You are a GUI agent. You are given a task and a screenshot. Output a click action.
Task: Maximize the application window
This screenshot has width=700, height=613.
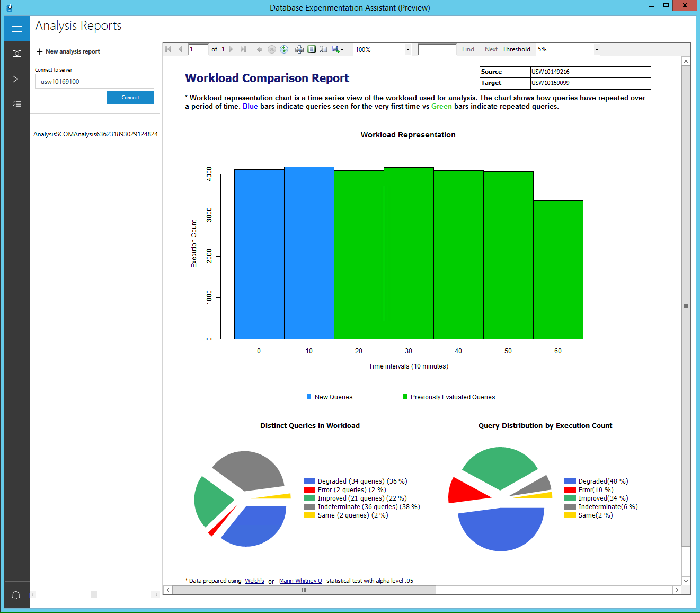point(666,5)
